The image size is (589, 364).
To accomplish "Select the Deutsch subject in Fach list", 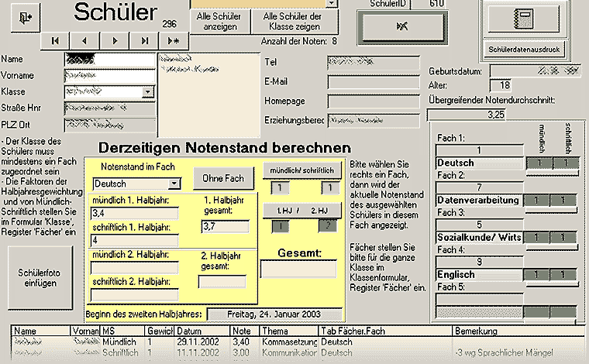I will (x=478, y=163).
